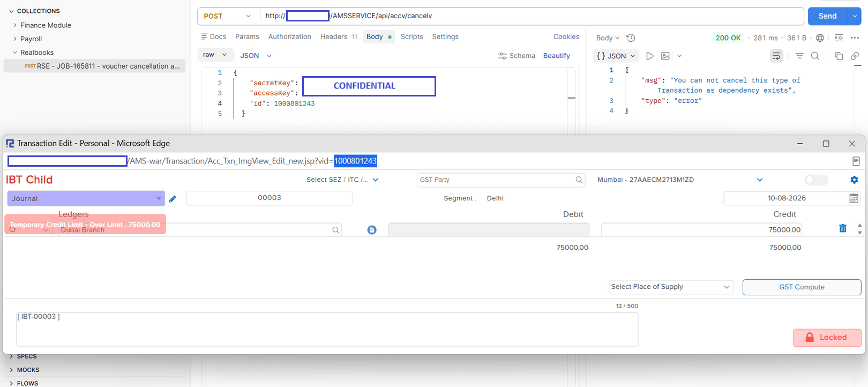This screenshot has width=868, height=387.
Task: Open response history clock icon
Action: point(631,38)
